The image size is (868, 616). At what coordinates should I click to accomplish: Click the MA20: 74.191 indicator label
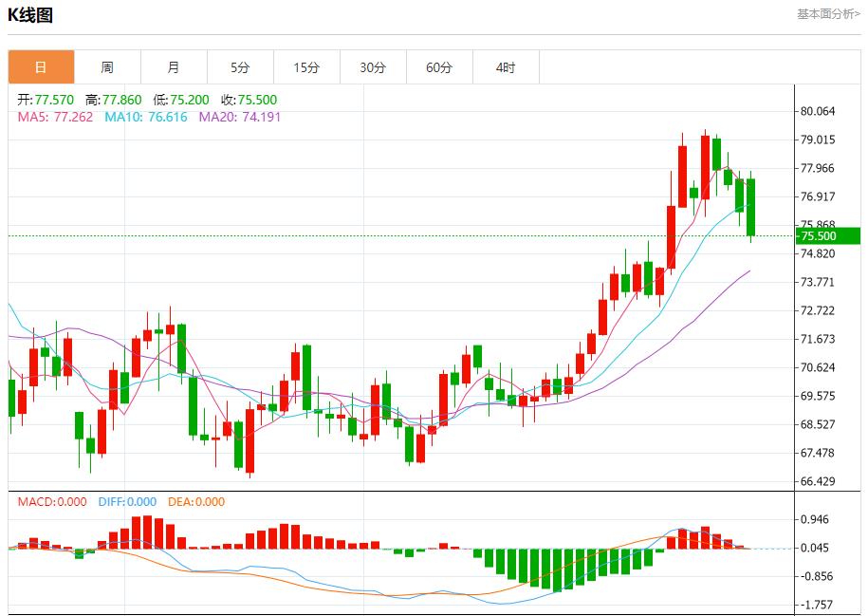click(x=239, y=117)
